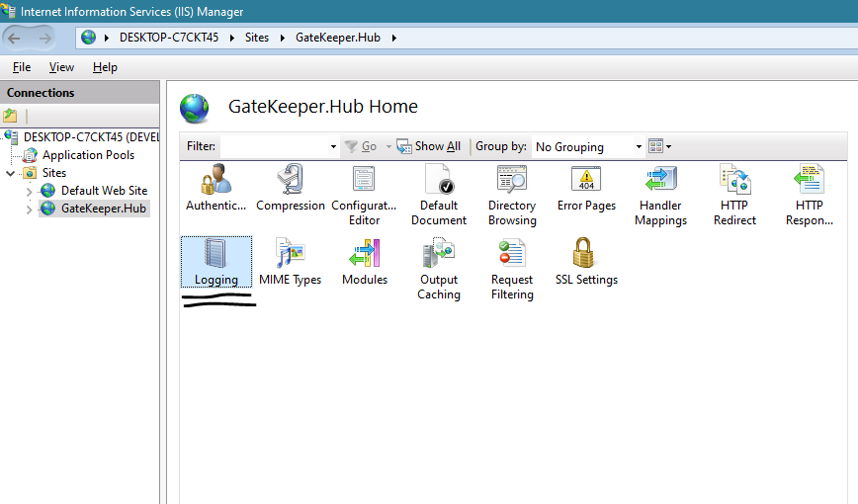Viewport: 858px width, 504px height.
Task: Open the Help menu
Action: pyautogui.click(x=105, y=67)
